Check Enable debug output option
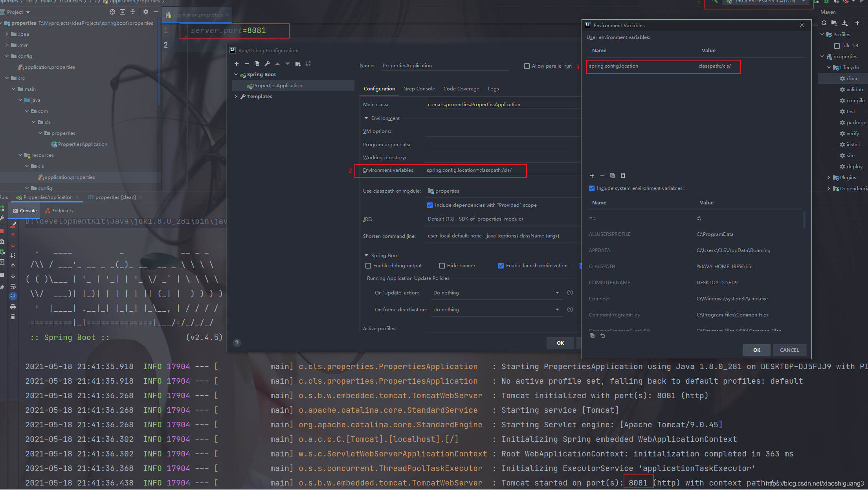Image resolution: width=868 pixels, height=491 pixels. [368, 266]
